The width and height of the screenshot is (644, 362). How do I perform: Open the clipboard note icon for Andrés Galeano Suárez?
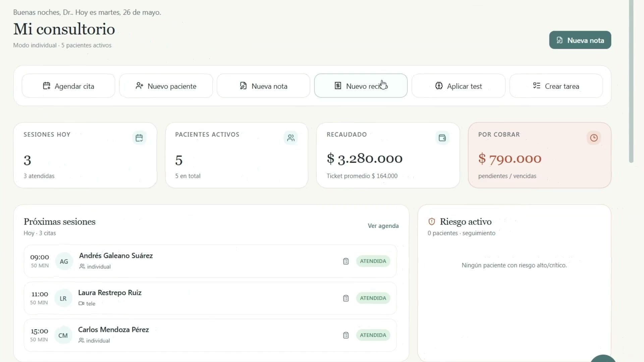click(x=346, y=261)
